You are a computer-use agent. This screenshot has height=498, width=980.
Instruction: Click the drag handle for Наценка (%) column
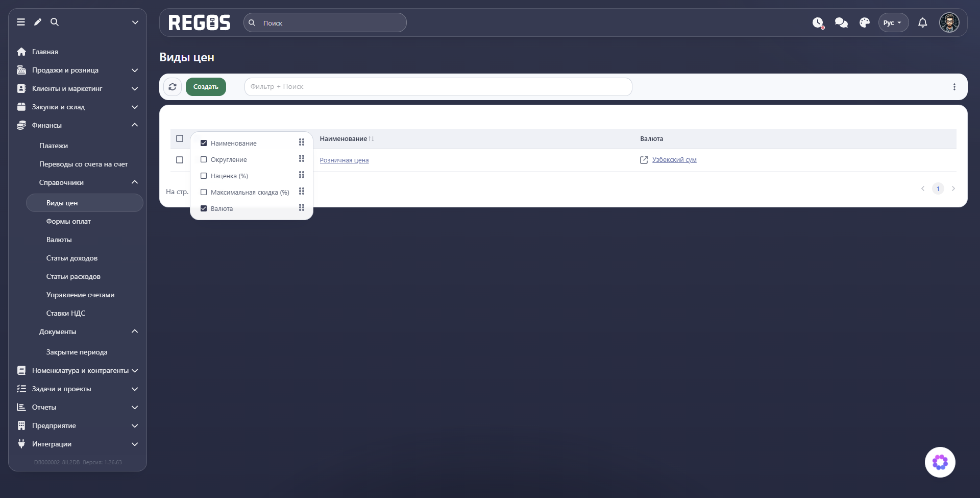coord(302,175)
